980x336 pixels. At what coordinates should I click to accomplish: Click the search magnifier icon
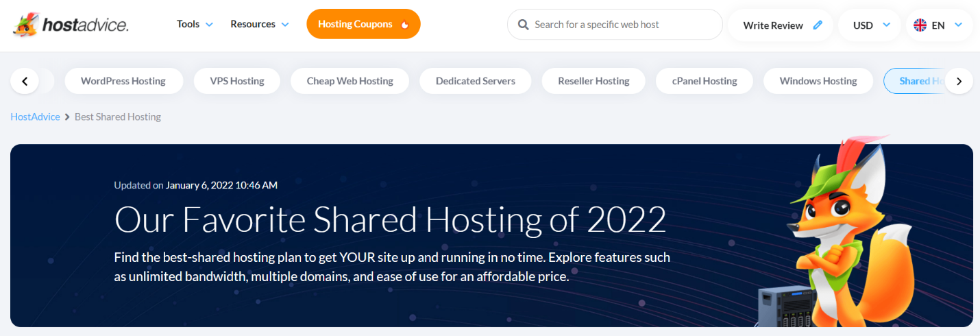click(x=523, y=25)
